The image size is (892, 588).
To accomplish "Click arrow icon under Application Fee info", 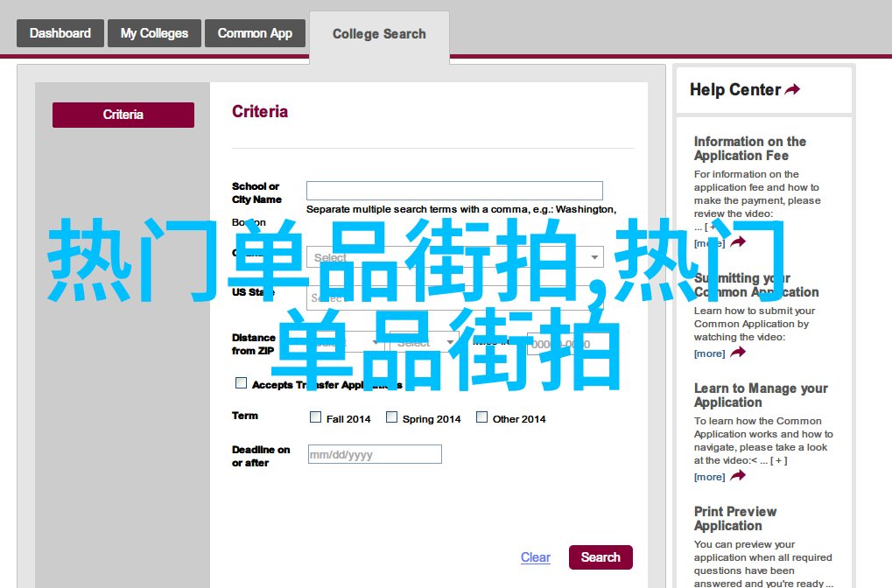I will click(738, 242).
